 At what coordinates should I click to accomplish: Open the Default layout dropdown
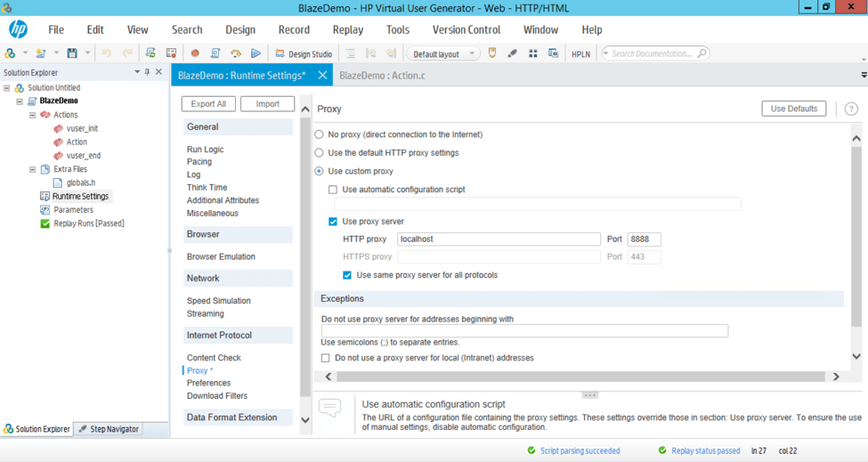point(442,53)
